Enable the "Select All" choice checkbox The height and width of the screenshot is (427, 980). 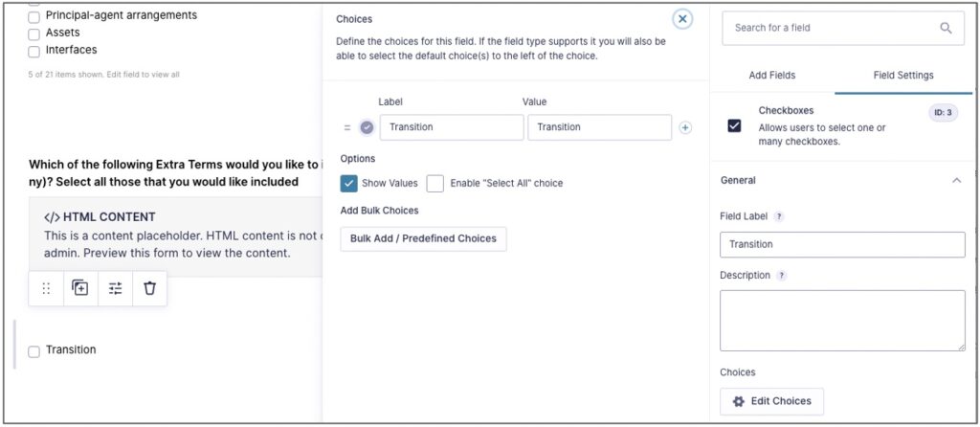pos(435,183)
